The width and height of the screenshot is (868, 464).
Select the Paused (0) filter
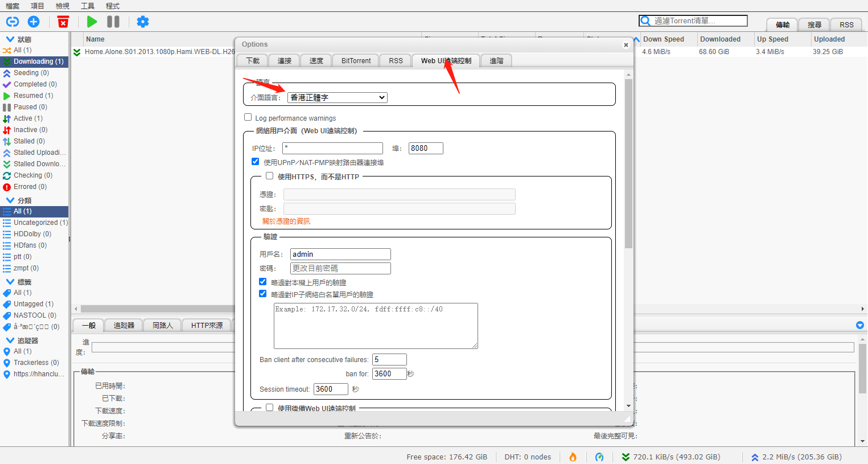click(x=34, y=107)
